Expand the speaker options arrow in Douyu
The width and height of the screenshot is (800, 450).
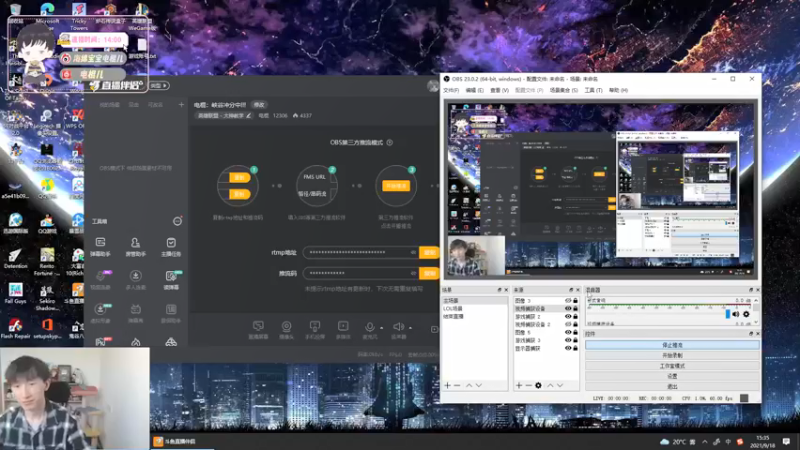pos(410,328)
